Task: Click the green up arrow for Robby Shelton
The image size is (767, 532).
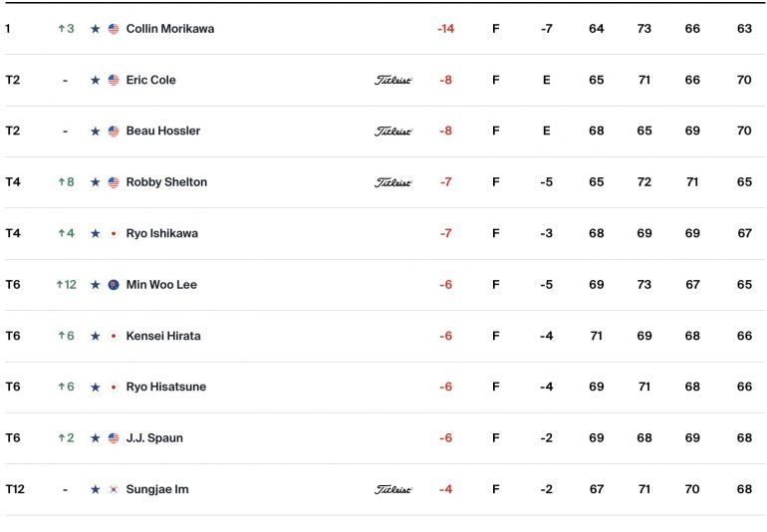Action: (62, 182)
